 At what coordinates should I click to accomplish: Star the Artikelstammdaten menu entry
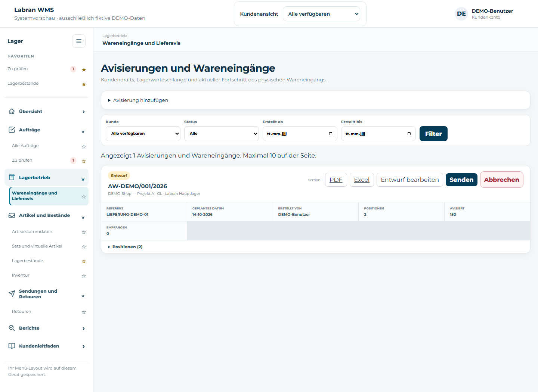(84, 232)
